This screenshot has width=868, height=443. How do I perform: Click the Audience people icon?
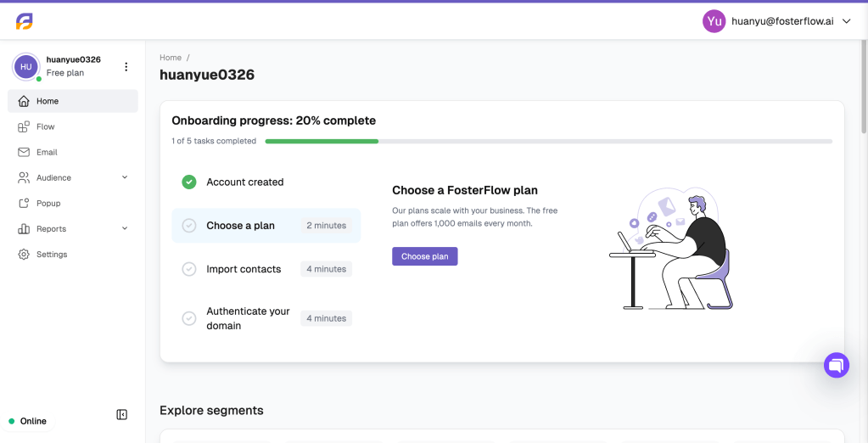pyautogui.click(x=23, y=177)
